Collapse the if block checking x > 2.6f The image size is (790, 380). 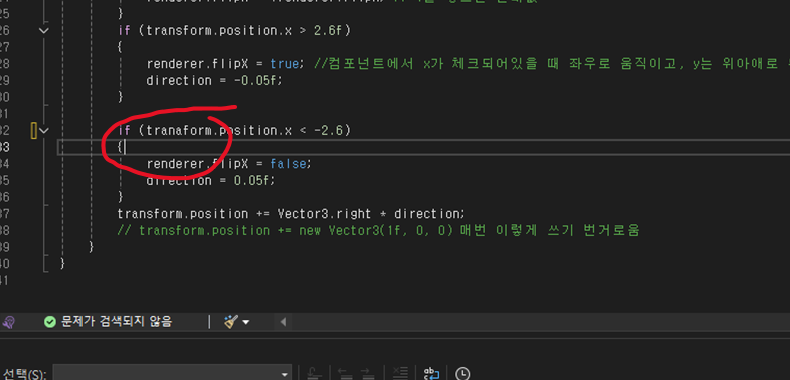44,30
